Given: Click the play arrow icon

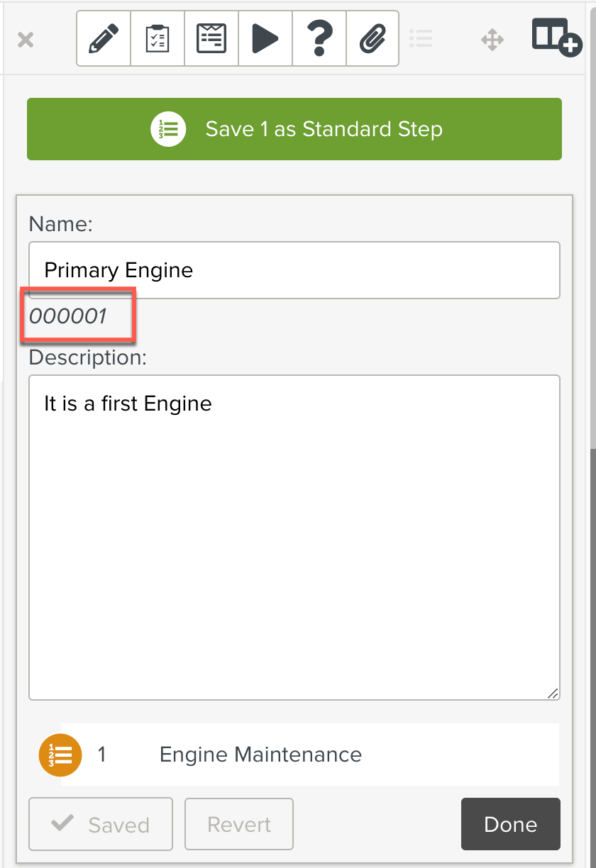Looking at the screenshot, I should [265, 38].
